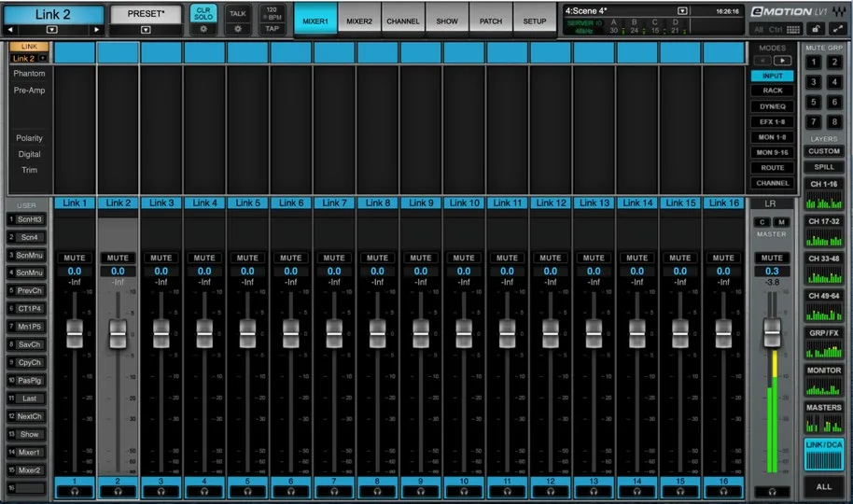The width and height of the screenshot is (853, 504).
Task: Click the CLR SOLO button
Action: tap(203, 14)
